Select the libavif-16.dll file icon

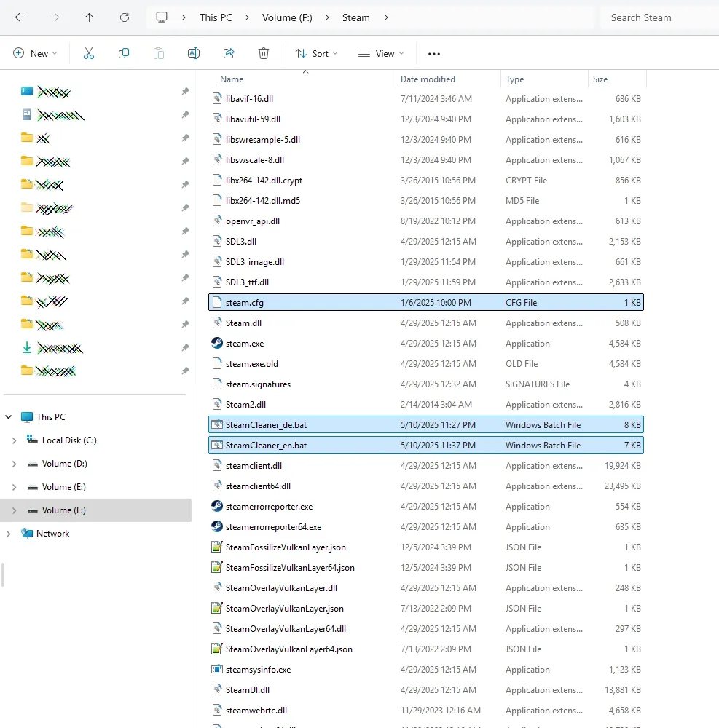coord(217,98)
